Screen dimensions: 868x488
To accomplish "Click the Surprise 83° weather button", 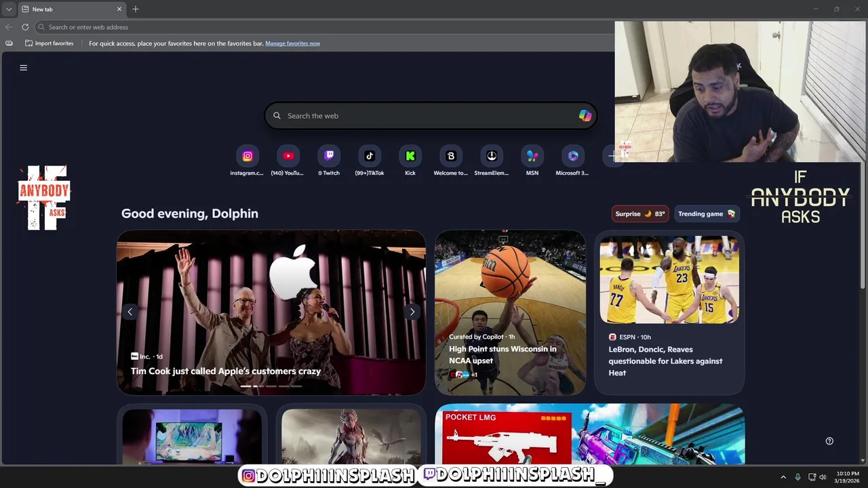I will pyautogui.click(x=640, y=213).
